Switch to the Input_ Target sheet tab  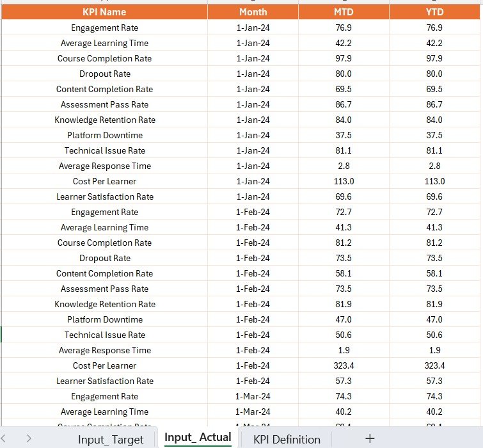(110, 439)
